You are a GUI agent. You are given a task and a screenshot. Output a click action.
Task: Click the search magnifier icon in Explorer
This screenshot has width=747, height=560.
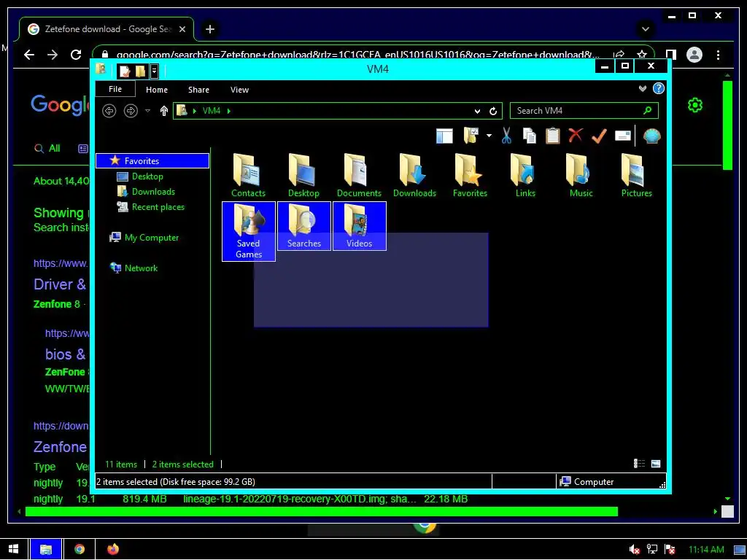click(x=648, y=111)
